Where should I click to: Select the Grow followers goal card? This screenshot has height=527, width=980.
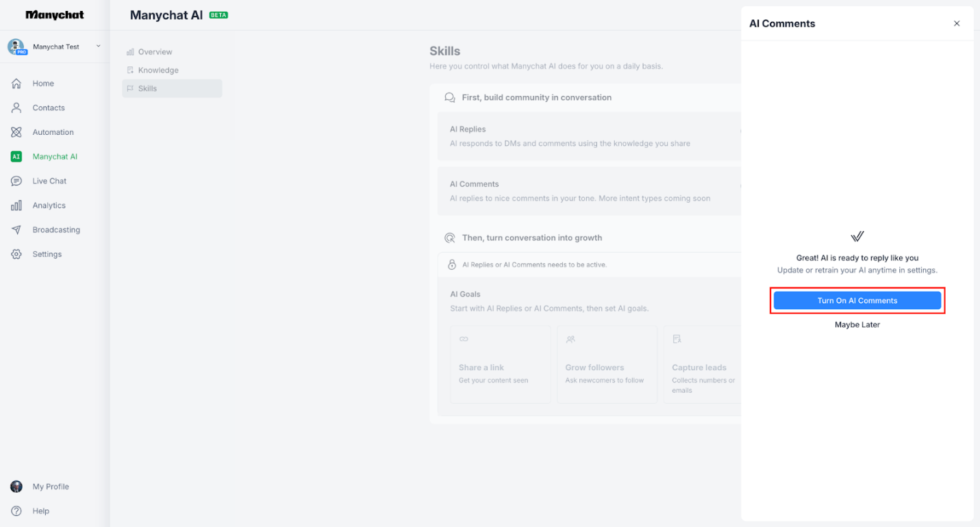coord(607,364)
